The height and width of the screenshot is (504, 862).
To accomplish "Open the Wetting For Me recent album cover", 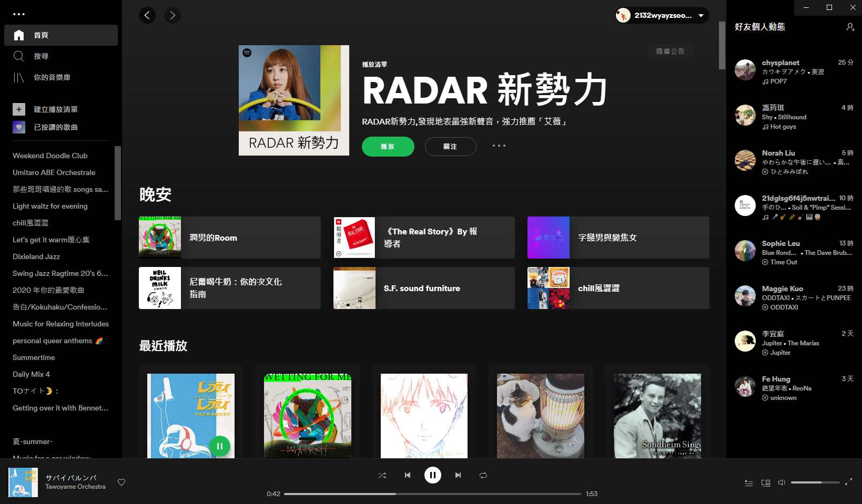I will coord(308,416).
